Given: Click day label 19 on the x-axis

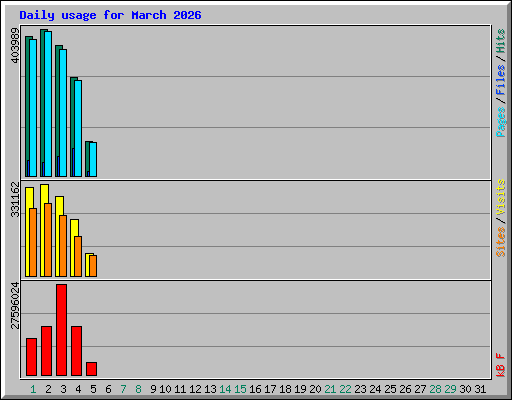Looking at the screenshot, I should tap(300, 389).
